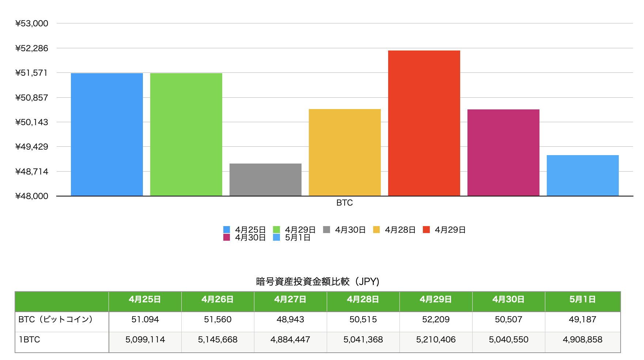This screenshot has height=360, width=644.
Task: Click the blue 4月25日 legend swatch
Action: coord(226,230)
